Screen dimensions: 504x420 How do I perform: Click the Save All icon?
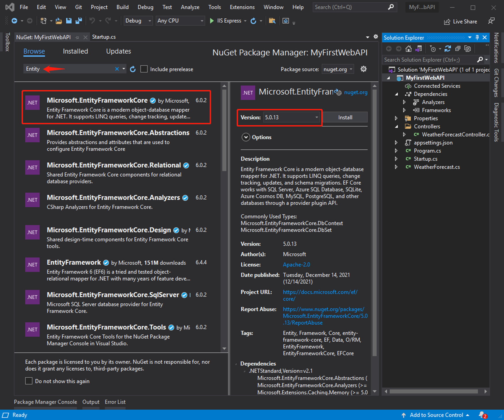pyautogui.click(x=79, y=21)
